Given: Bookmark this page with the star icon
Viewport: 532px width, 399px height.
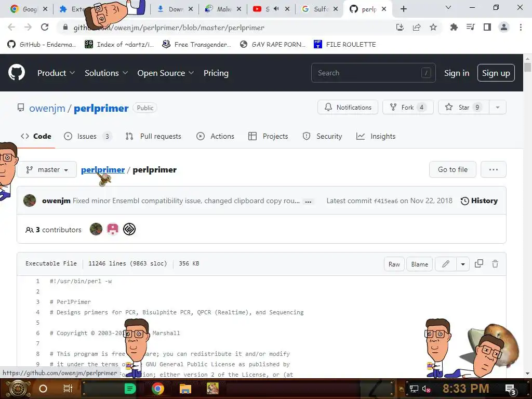Looking at the screenshot, I should point(433,27).
